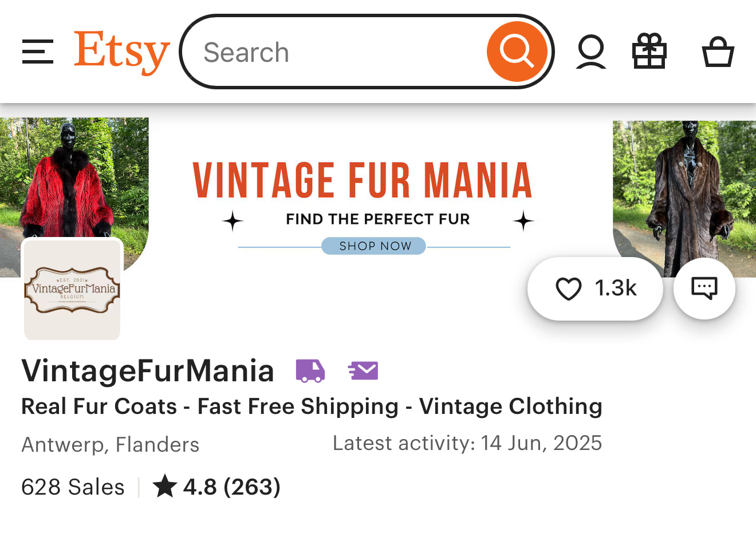Click the purple delivery truck badge

310,371
